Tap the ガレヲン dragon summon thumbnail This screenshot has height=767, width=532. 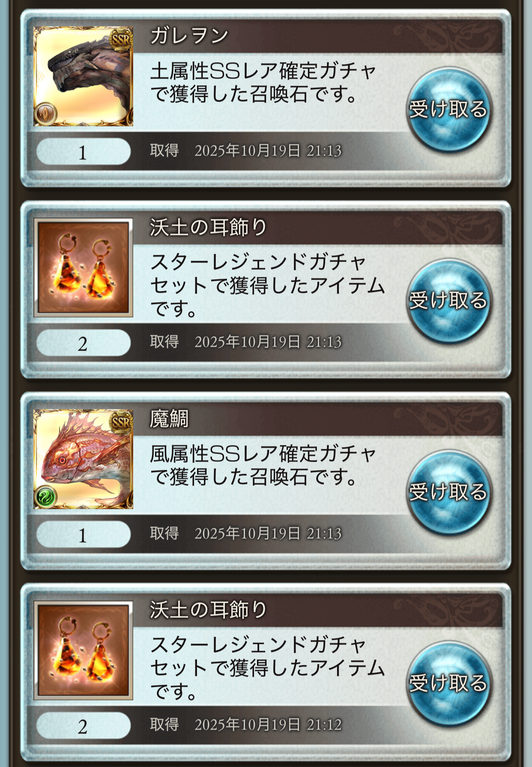[83, 76]
